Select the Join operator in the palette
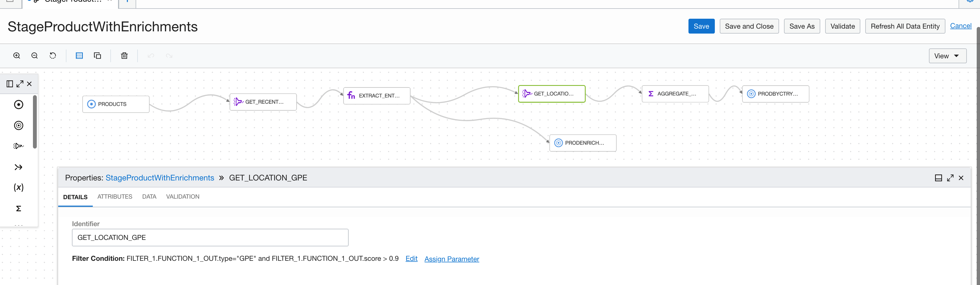Image resolution: width=980 pixels, height=285 pixels. (x=18, y=167)
